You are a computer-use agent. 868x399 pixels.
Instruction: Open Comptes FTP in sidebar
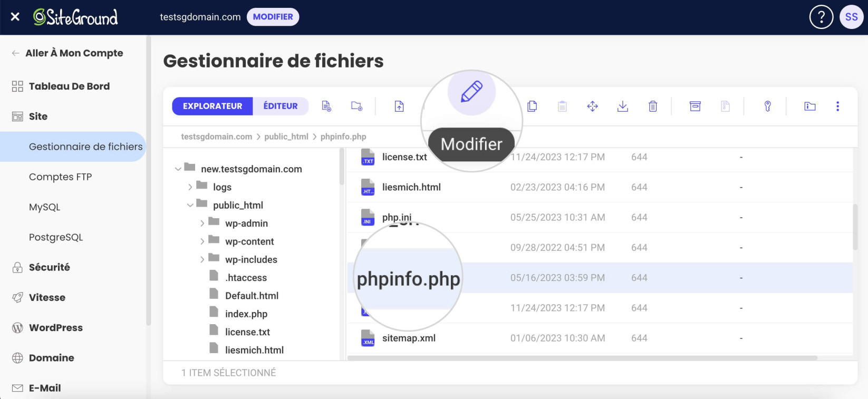pyautogui.click(x=60, y=177)
